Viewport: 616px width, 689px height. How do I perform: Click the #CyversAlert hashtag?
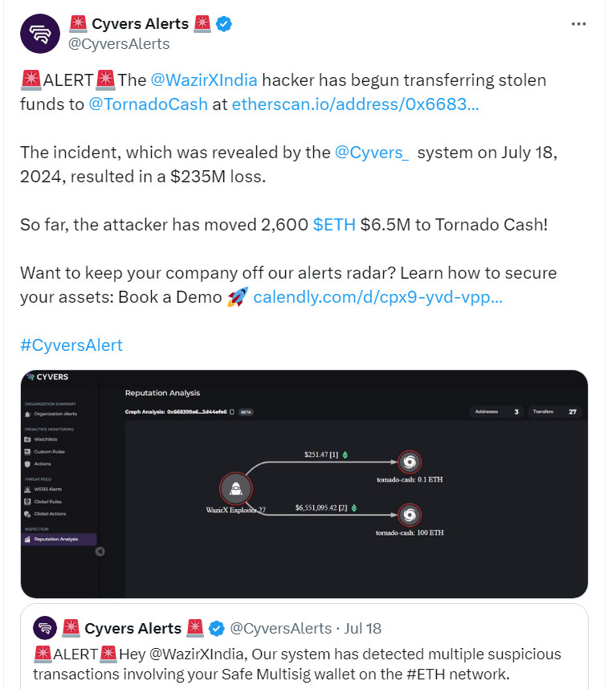coord(71,345)
